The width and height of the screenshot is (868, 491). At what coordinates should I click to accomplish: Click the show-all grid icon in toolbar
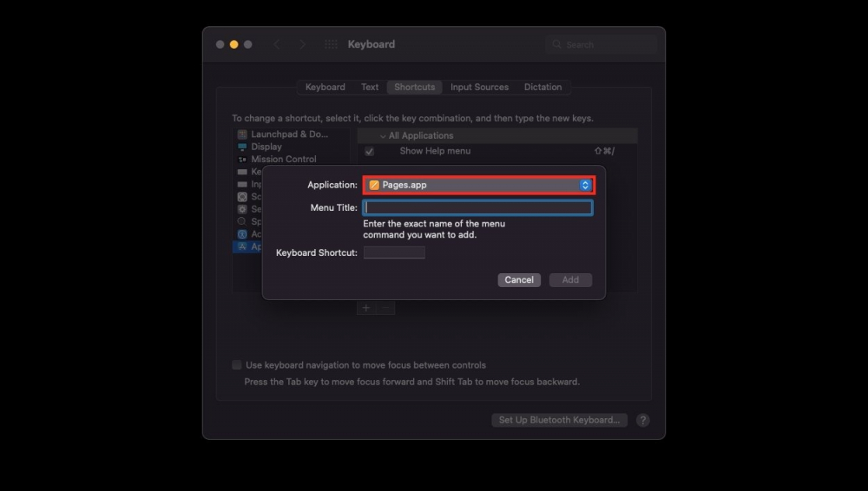(331, 44)
